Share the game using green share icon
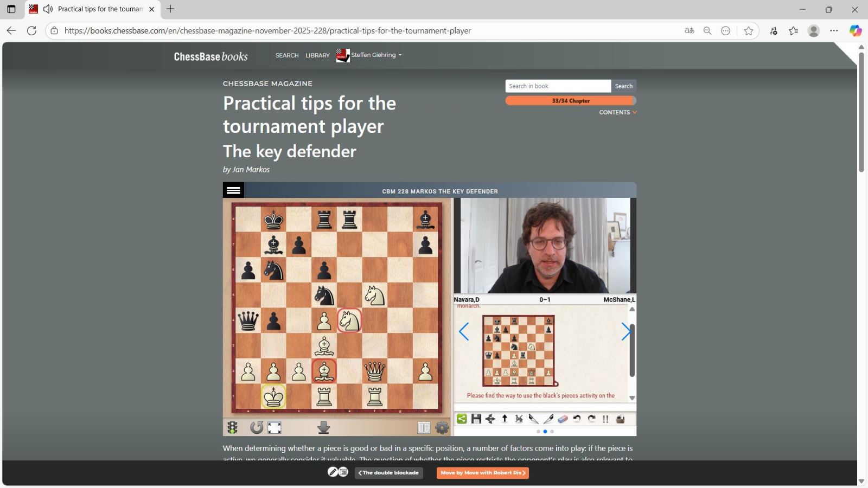 point(462,419)
